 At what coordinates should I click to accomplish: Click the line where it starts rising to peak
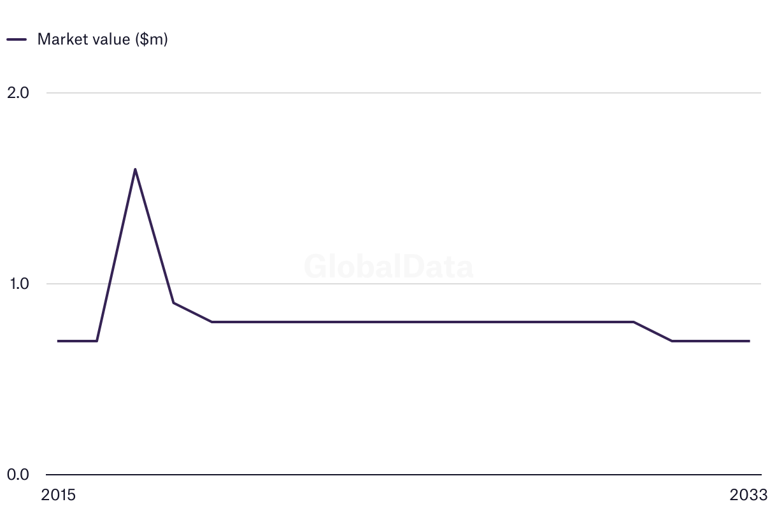click(x=97, y=341)
